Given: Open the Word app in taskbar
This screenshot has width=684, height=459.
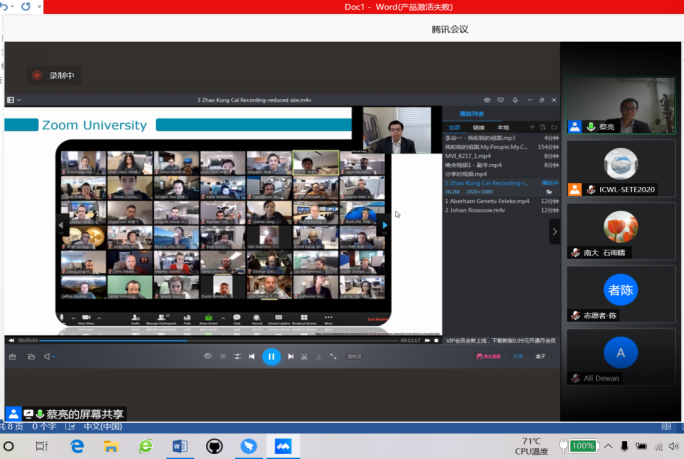Looking at the screenshot, I should click(180, 445).
